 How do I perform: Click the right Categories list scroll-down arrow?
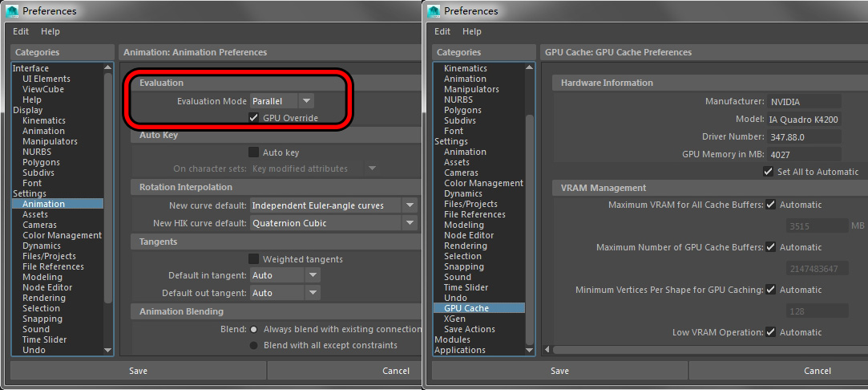tap(529, 350)
